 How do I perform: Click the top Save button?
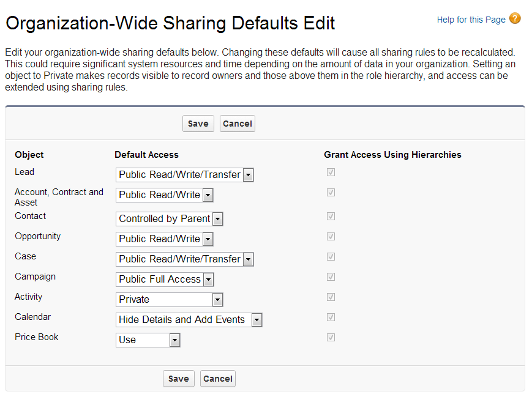pyautogui.click(x=198, y=124)
